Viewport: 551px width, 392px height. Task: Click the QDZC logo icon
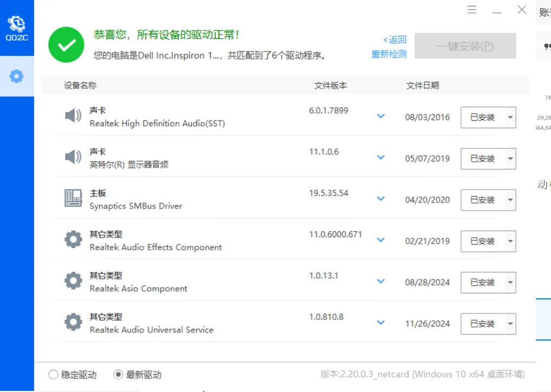tap(16, 27)
